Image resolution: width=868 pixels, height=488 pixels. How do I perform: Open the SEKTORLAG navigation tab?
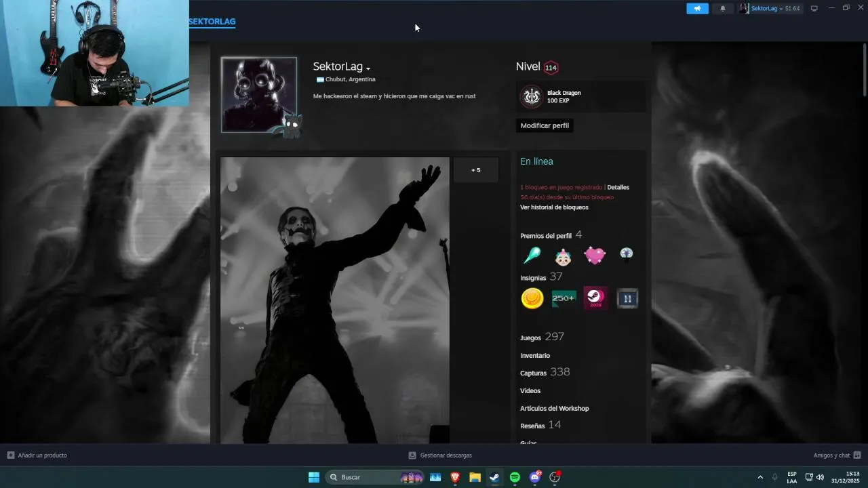pos(212,22)
